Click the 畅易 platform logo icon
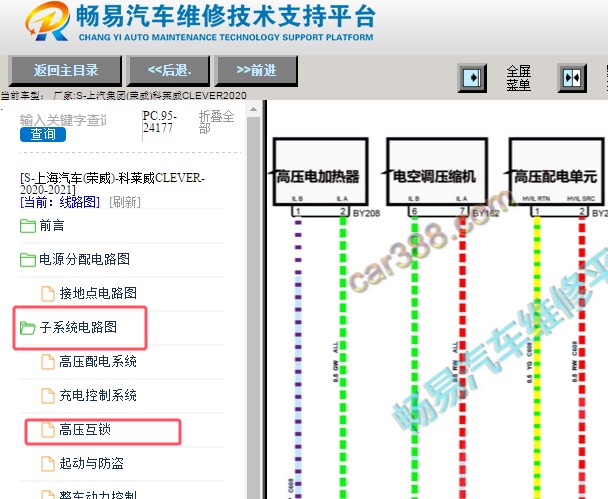 [x=47, y=21]
